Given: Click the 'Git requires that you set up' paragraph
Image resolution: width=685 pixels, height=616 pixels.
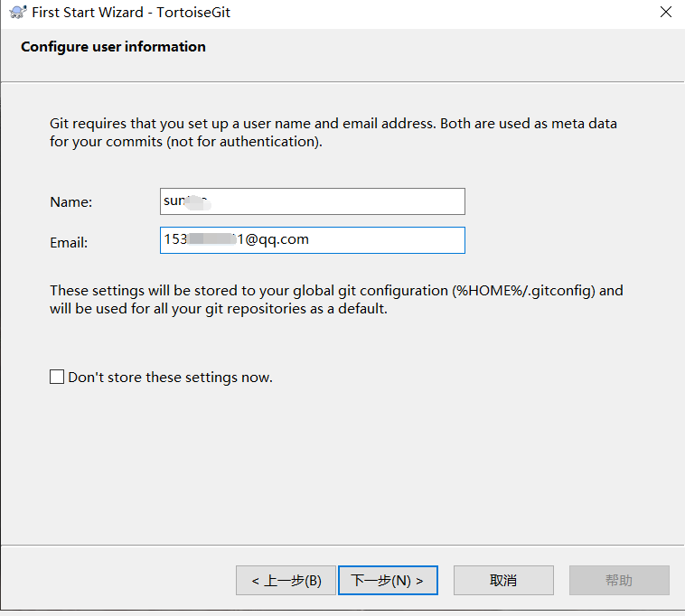Looking at the screenshot, I should [x=333, y=132].
